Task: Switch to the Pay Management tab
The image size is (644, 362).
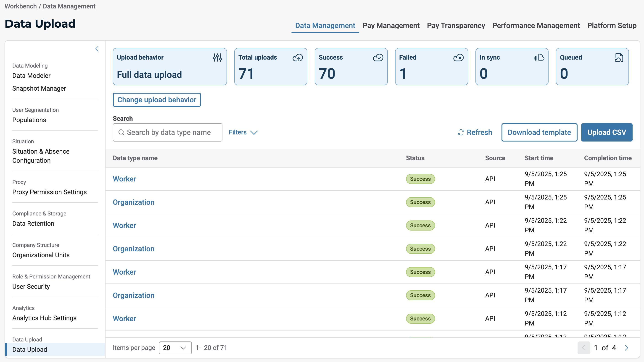Action: (x=391, y=26)
